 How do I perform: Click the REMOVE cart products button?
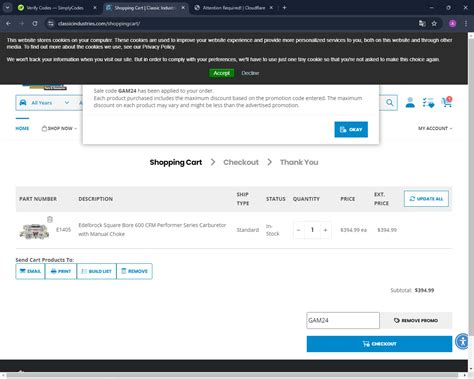click(134, 271)
